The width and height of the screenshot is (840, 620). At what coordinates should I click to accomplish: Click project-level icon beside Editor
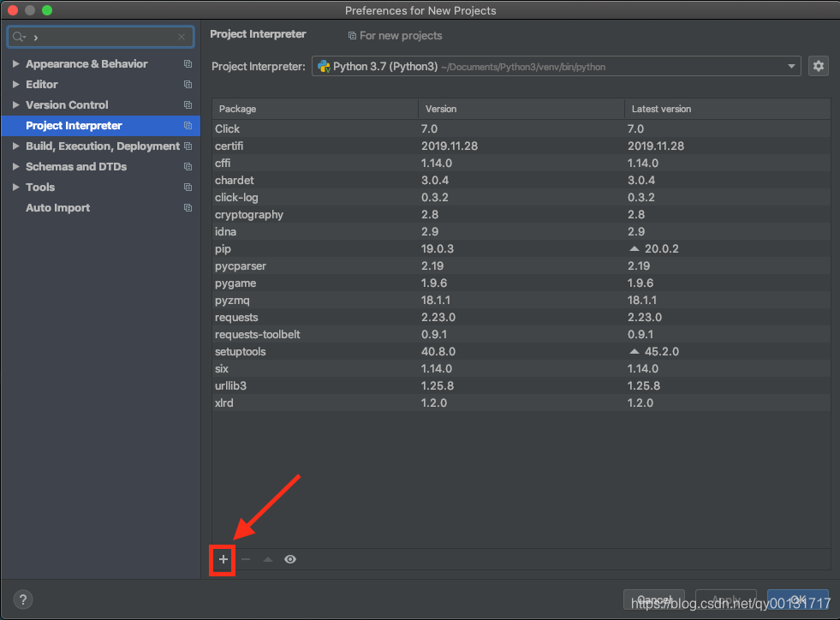(x=188, y=84)
